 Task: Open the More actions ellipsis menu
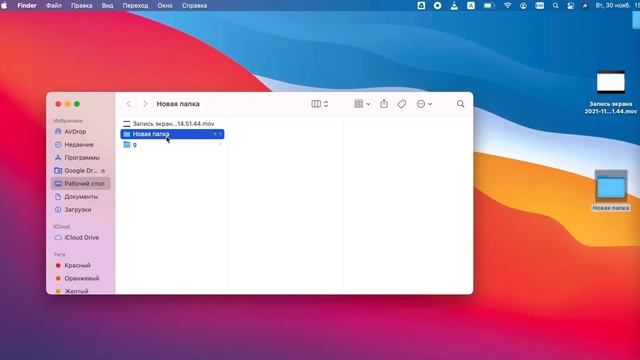424,104
